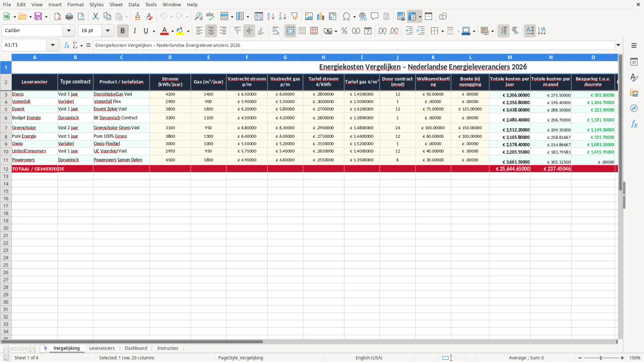Switch to the Instructies sheet tab
Viewport: 644px width, 362px height.
[x=167, y=348]
